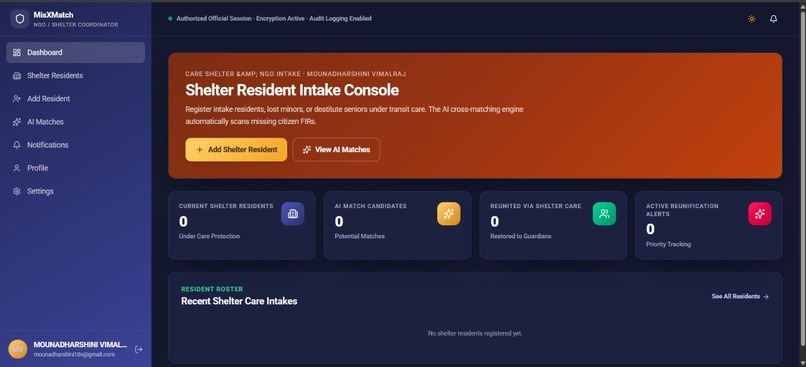Click the Add Shelter Resident button

(236, 150)
